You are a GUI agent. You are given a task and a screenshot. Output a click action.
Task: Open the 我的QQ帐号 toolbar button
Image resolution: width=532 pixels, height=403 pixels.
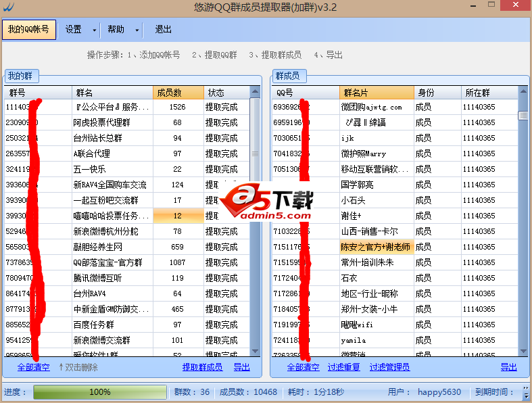[x=29, y=30]
